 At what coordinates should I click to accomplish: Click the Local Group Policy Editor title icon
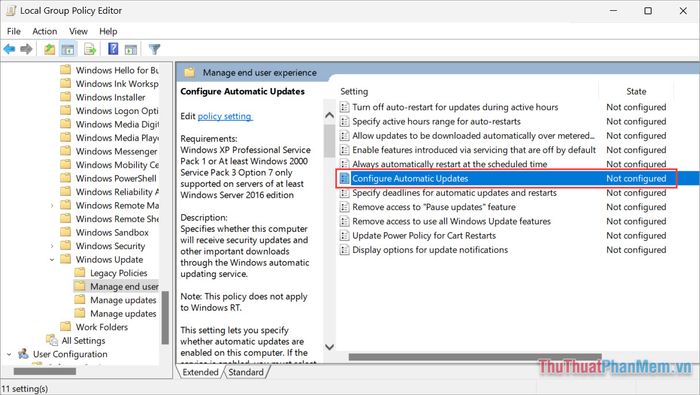click(x=11, y=11)
